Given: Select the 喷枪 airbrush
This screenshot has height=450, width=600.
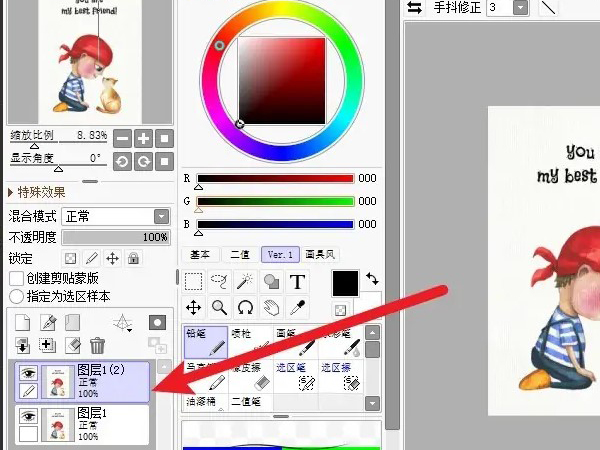Looking at the screenshot, I should click(x=251, y=342).
